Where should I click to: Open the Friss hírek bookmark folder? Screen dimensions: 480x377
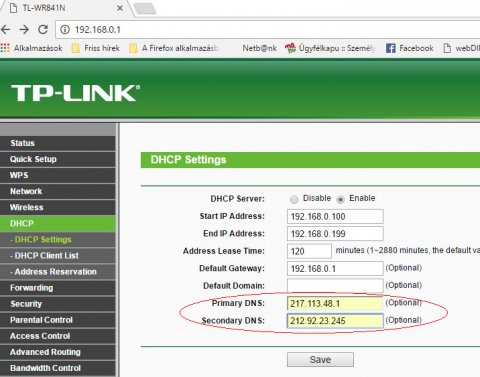click(x=96, y=48)
